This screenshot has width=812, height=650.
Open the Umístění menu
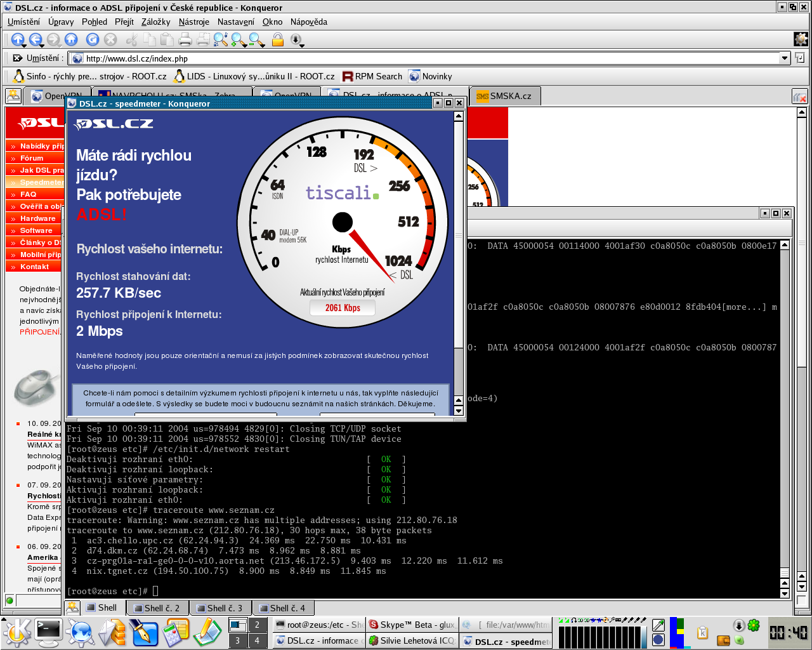pyautogui.click(x=23, y=22)
